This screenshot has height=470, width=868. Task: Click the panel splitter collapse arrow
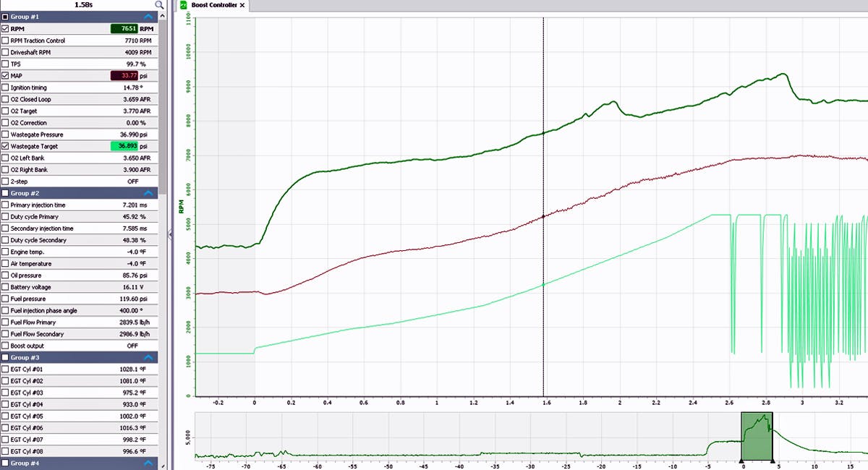click(x=171, y=234)
